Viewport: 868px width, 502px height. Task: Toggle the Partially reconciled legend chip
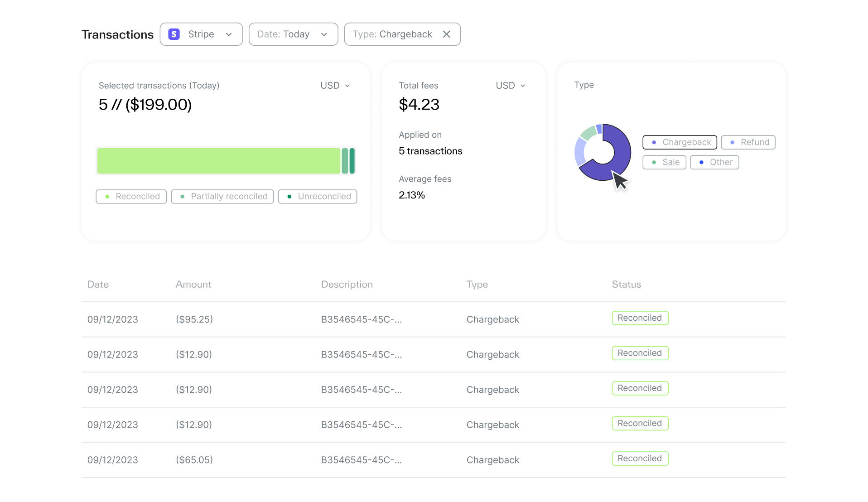(222, 197)
